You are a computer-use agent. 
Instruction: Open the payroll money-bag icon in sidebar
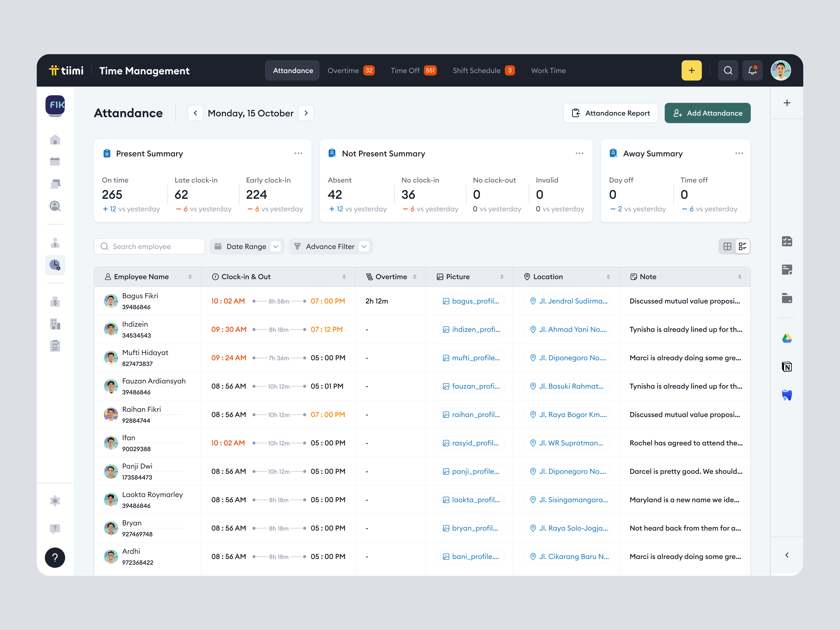pyautogui.click(x=55, y=302)
